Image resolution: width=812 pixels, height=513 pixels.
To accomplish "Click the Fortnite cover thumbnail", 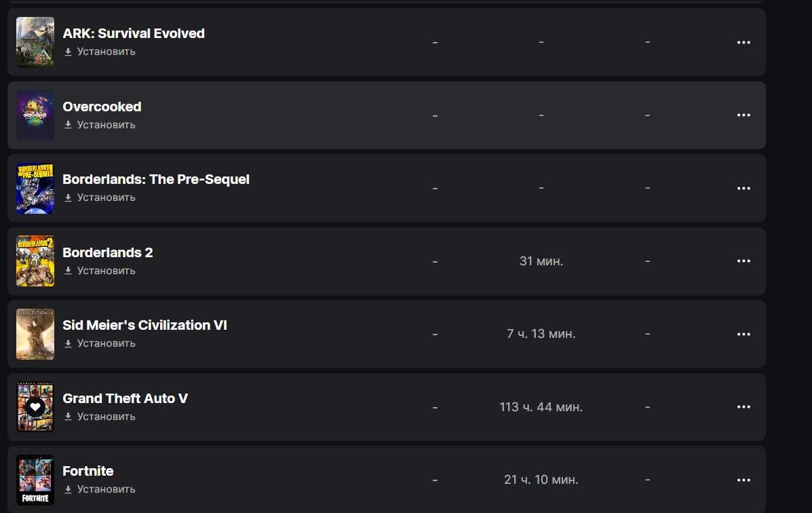I will click(35, 480).
